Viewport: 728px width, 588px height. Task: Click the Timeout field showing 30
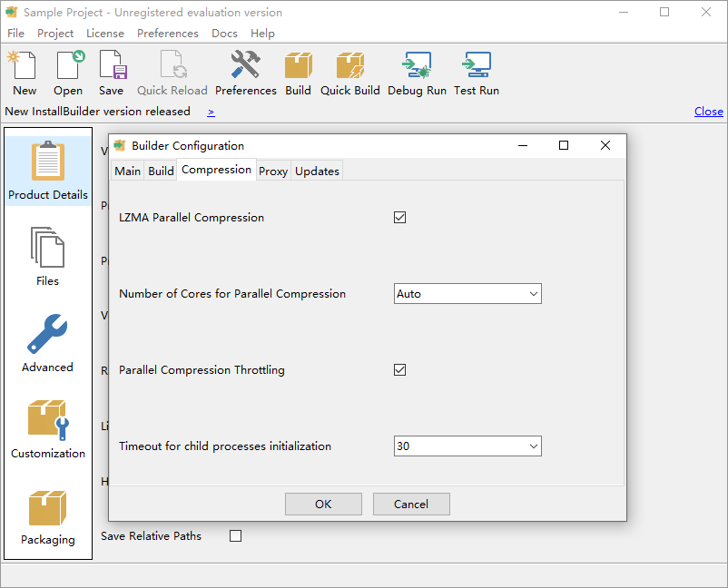click(467, 446)
